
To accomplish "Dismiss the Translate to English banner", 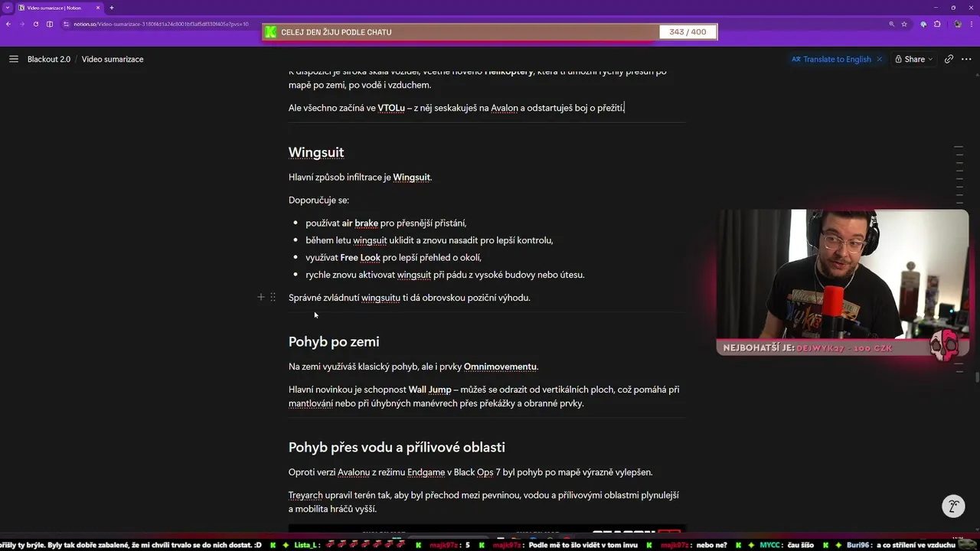I will click(x=879, y=59).
